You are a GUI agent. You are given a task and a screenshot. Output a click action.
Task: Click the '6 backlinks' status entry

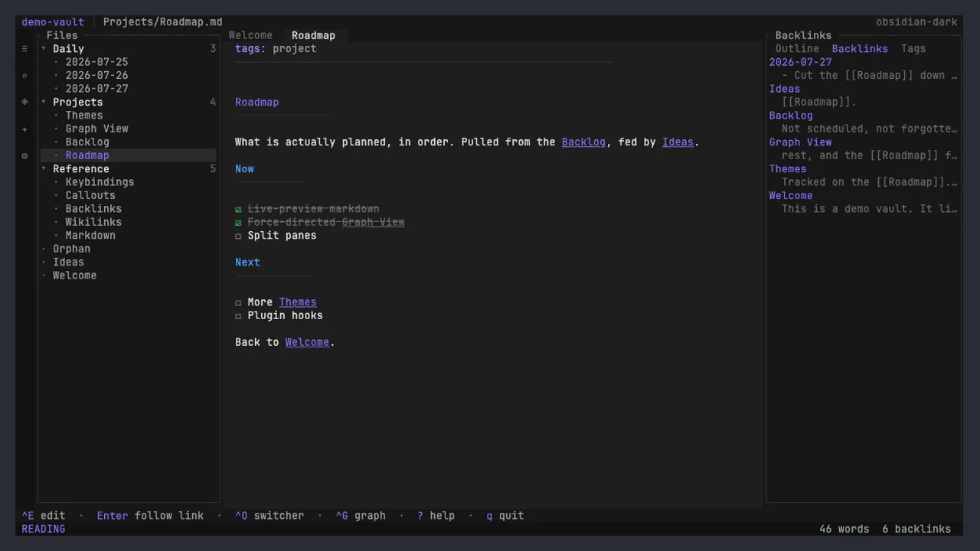pyautogui.click(x=916, y=529)
